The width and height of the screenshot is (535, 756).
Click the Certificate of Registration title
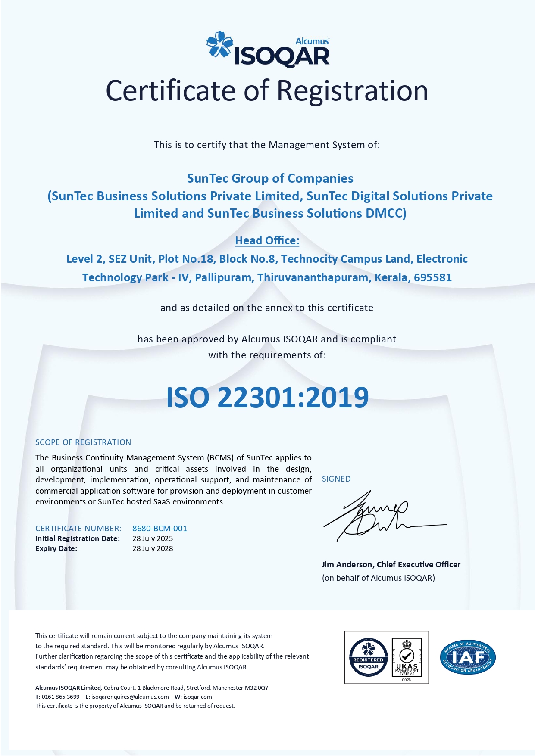pyautogui.click(x=267, y=91)
